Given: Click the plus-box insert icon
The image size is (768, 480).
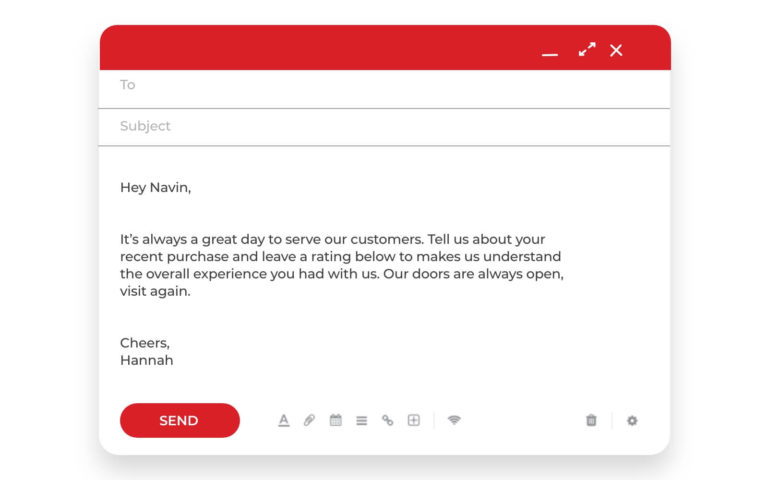Looking at the screenshot, I should (x=413, y=420).
